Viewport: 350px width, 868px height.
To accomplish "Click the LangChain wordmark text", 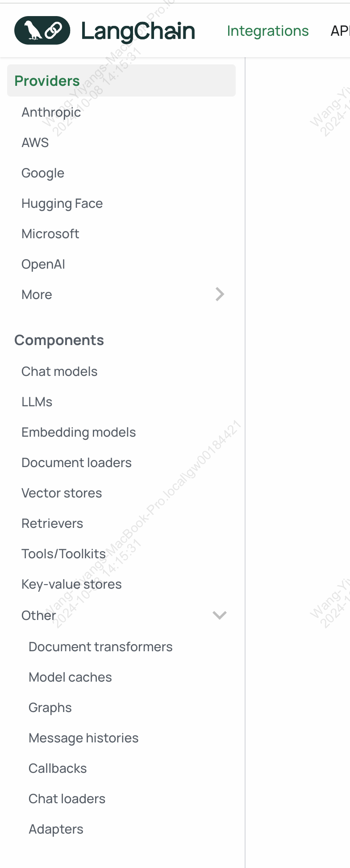I will (x=138, y=31).
